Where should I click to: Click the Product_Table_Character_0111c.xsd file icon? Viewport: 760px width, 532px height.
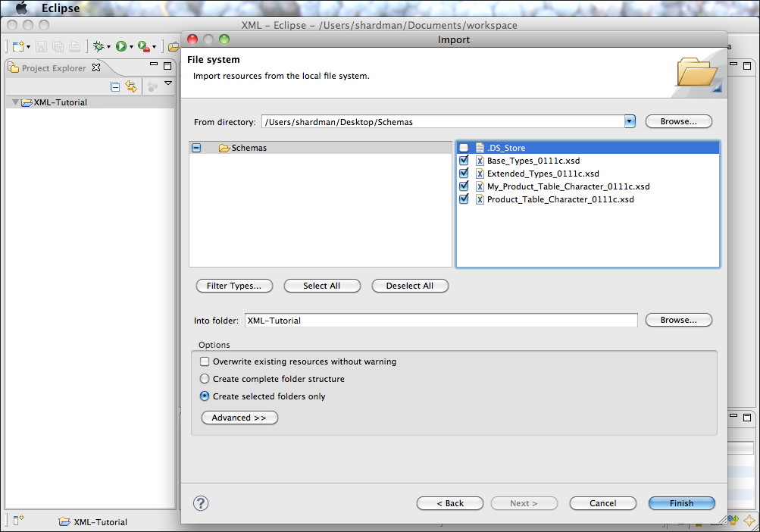coord(480,199)
